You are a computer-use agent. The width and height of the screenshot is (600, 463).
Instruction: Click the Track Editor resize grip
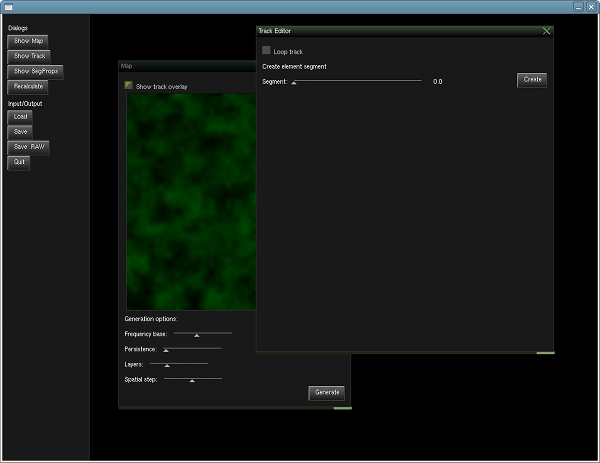click(x=544, y=352)
